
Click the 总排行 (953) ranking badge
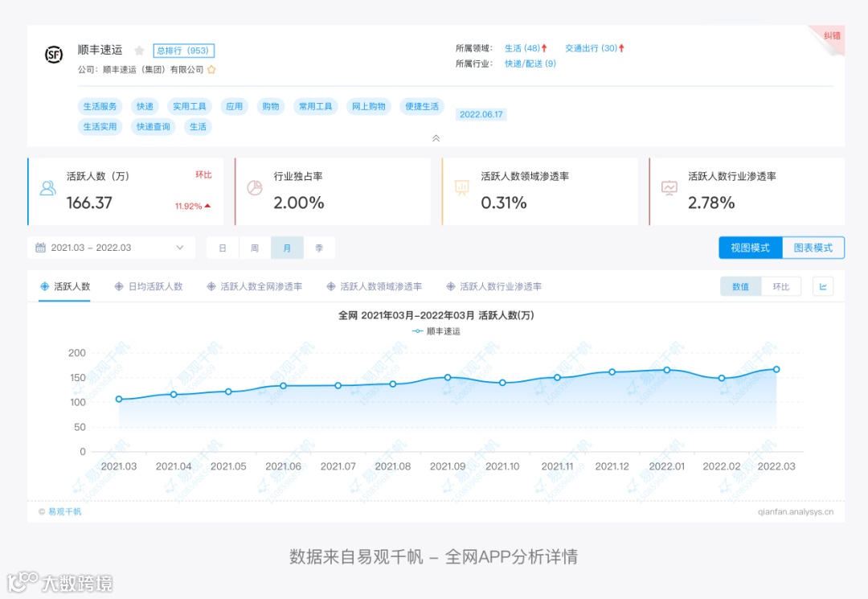(183, 51)
